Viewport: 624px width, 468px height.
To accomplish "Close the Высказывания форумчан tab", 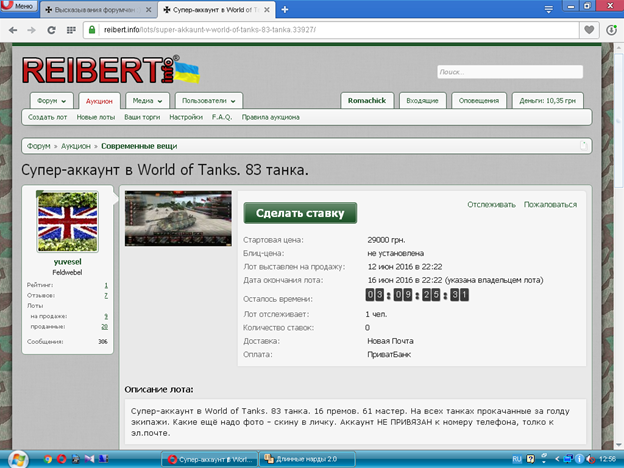I will (148, 10).
